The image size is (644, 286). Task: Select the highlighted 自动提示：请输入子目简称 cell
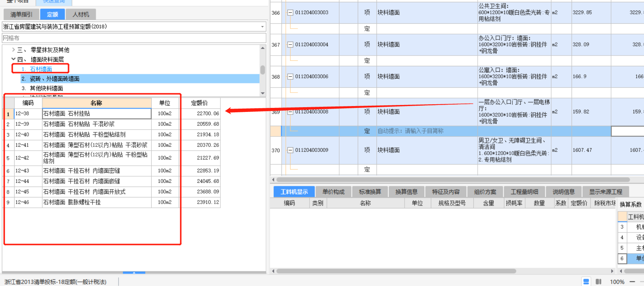(x=427, y=131)
